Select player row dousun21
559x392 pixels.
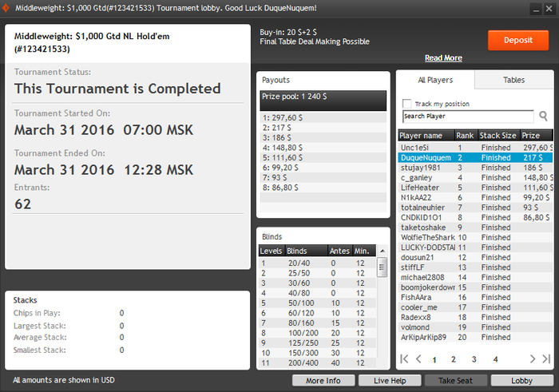click(x=475, y=257)
